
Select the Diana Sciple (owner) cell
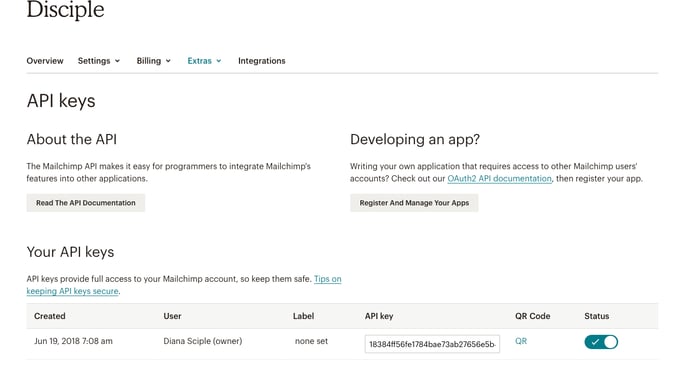click(203, 341)
